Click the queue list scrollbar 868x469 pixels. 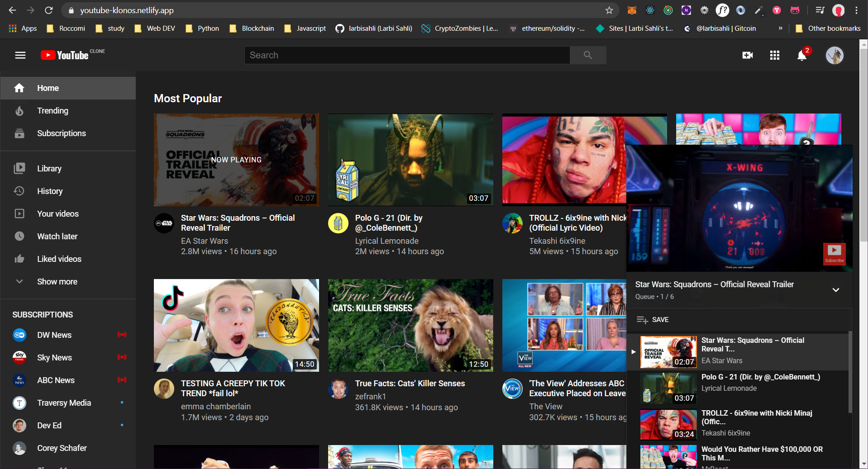[x=850, y=372]
